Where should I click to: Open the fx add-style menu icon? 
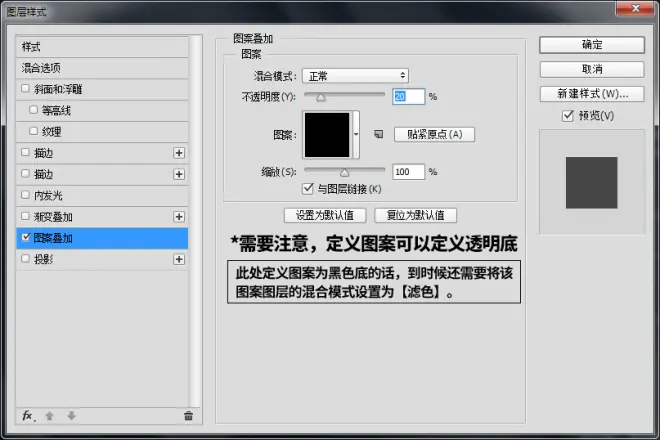coord(28,416)
